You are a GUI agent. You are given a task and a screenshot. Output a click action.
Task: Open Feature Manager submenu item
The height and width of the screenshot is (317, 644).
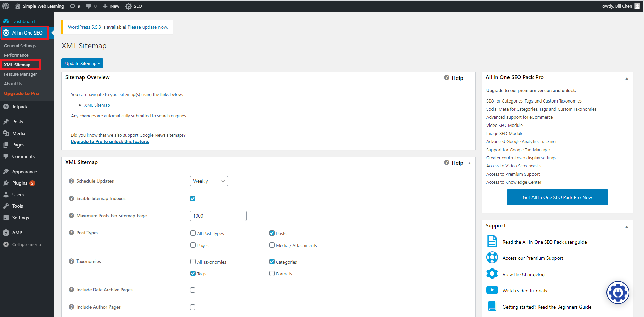click(x=21, y=74)
